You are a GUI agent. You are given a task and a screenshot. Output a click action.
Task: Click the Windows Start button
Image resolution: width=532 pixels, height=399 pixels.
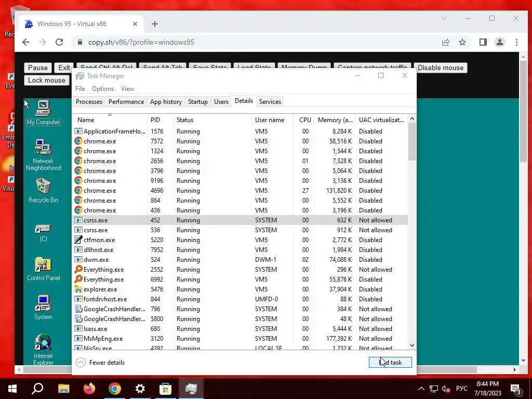point(12,389)
